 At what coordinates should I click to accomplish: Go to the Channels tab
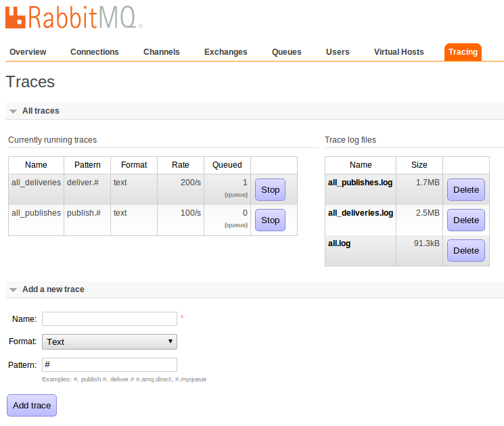[162, 52]
